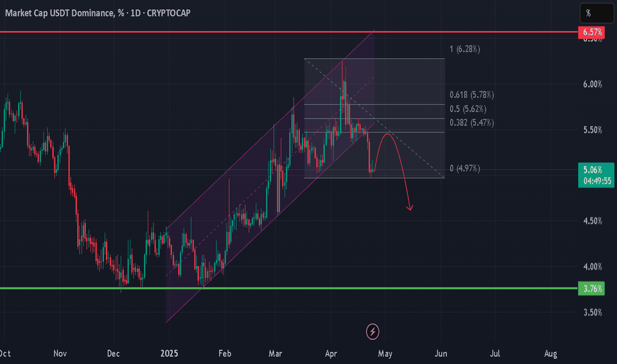Screen dimensions: 617x364
Task: Click the 4.00% price axis label
Action: pyautogui.click(x=593, y=267)
